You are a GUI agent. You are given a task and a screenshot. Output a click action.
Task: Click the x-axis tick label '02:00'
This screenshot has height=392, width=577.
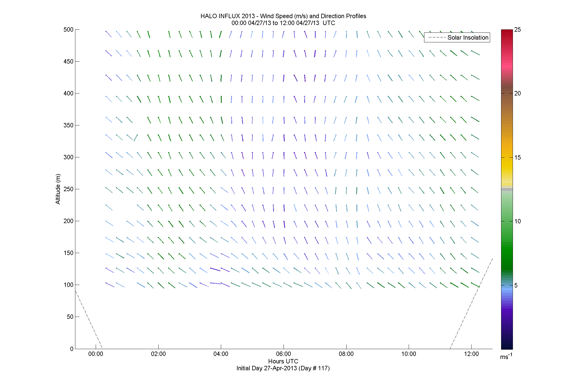158,354
